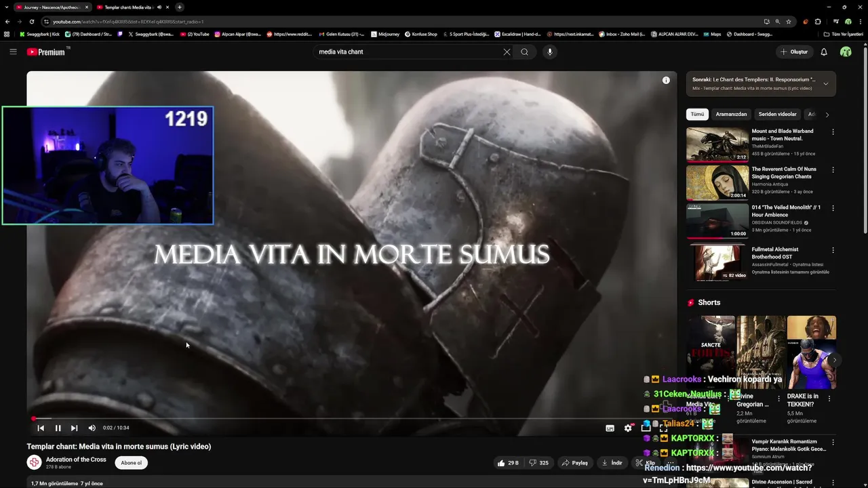
Task: Open options for Divine Ascension video
Action: [x=833, y=483]
